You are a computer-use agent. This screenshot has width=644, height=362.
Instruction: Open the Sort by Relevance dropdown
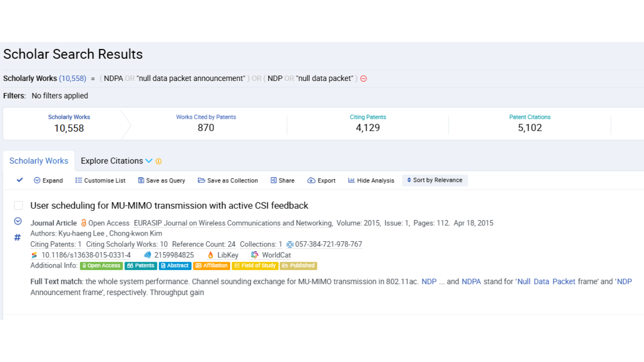click(435, 180)
